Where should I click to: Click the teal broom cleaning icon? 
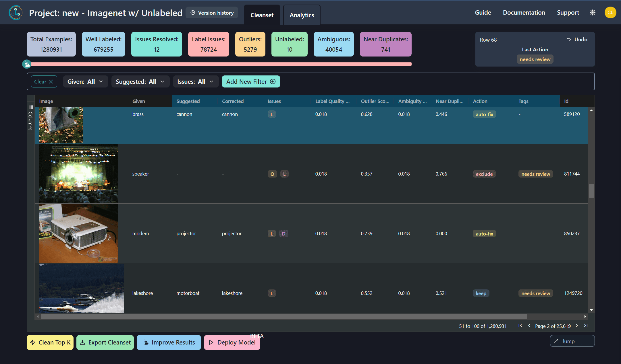(x=26, y=64)
